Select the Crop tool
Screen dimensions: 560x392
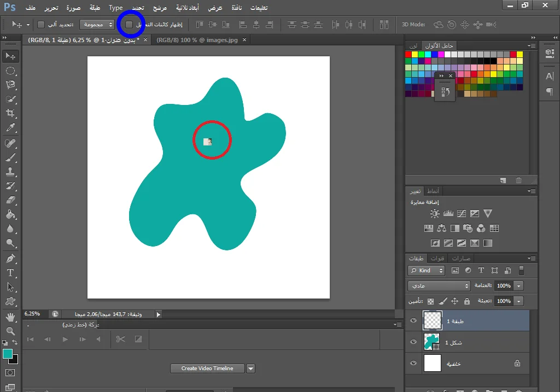point(10,113)
